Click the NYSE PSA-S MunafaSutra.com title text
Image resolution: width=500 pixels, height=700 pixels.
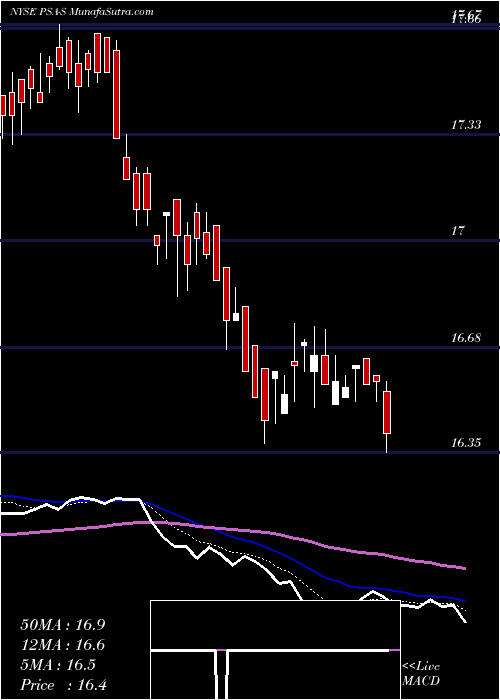click(82, 12)
